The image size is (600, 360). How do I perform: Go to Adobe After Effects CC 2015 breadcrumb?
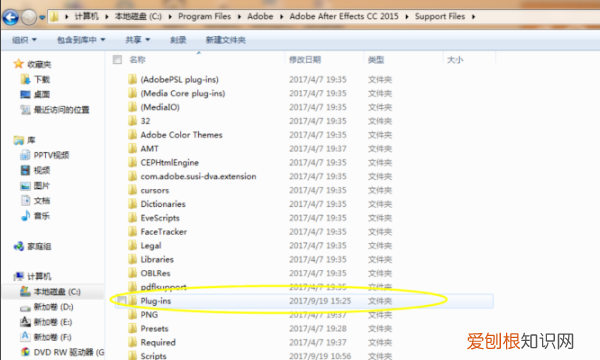coord(344,16)
